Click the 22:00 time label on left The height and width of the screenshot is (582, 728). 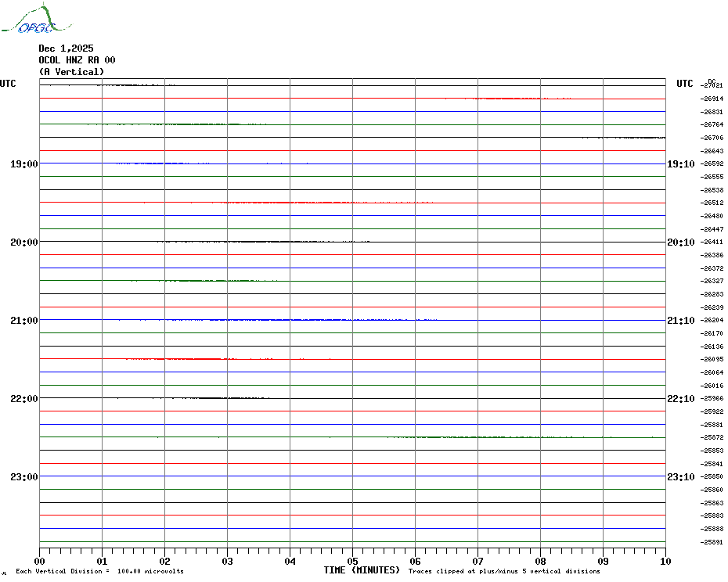(x=23, y=399)
